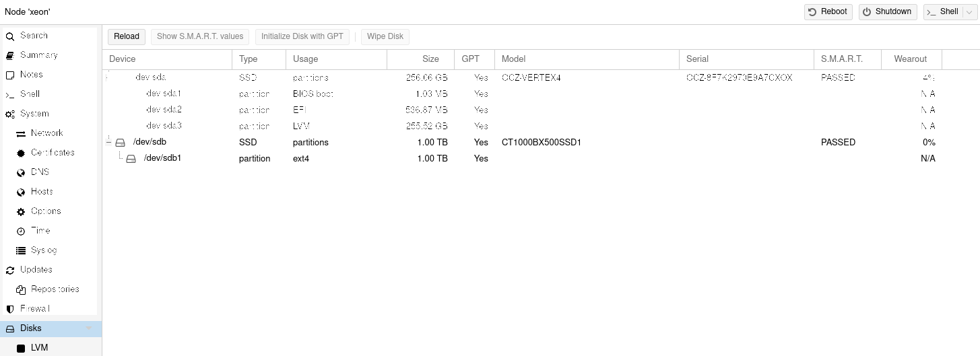Click the Firewall shield icon
Screen dimensions: 980x356
click(10, 310)
